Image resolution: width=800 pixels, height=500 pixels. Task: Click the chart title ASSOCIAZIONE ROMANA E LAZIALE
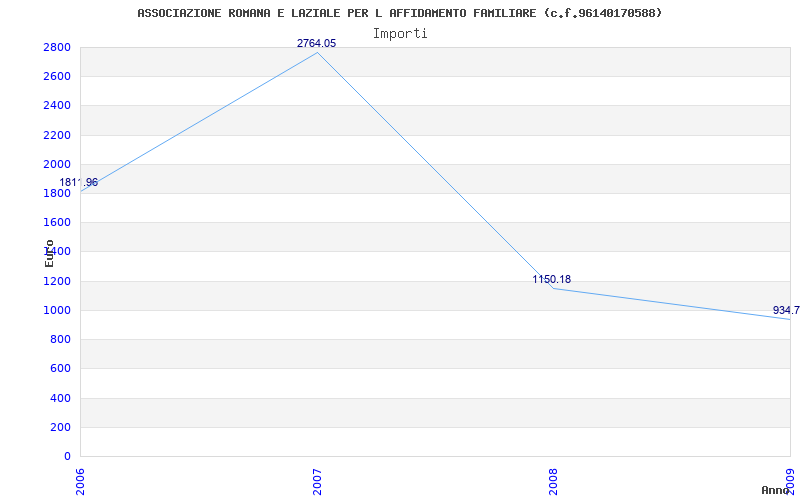[x=399, y=13]
